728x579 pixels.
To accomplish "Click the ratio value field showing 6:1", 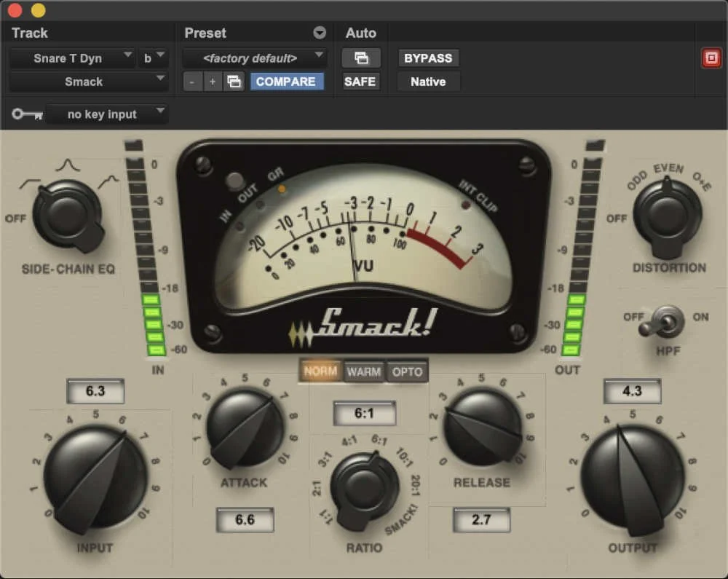I will click(365, 413).
